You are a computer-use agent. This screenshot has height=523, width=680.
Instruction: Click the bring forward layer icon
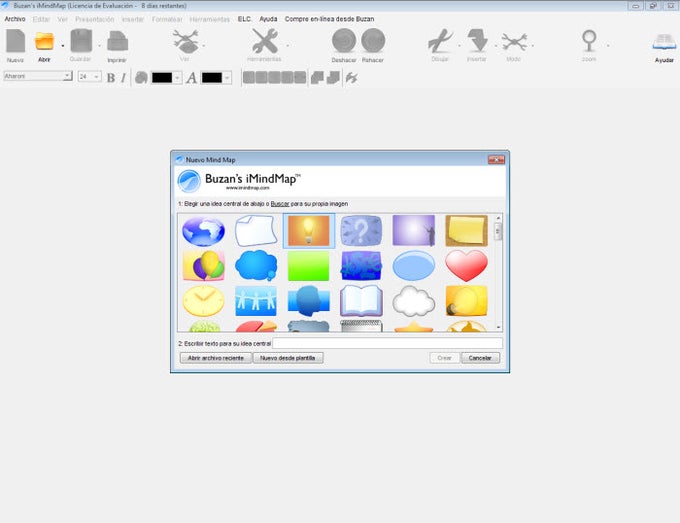(x=317, y=78)
